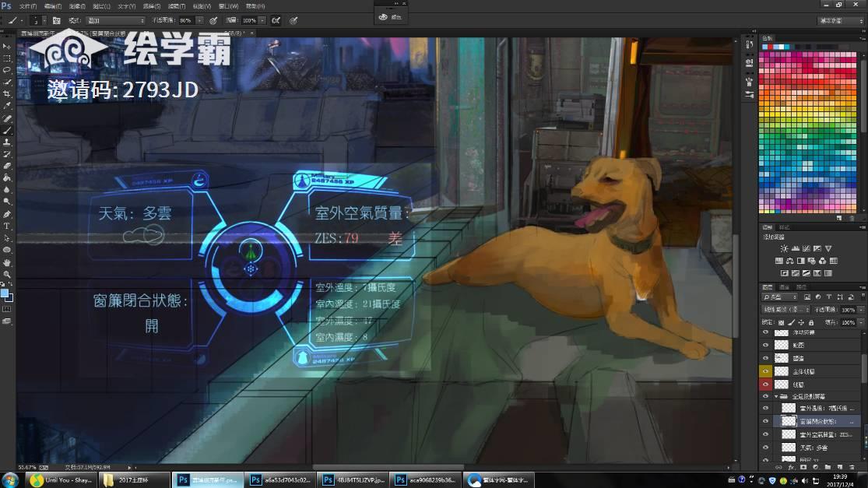The height and width of the screenshot is (488, 868).
Task: Select the Eyedropper tool
Action: click(7, 106)
